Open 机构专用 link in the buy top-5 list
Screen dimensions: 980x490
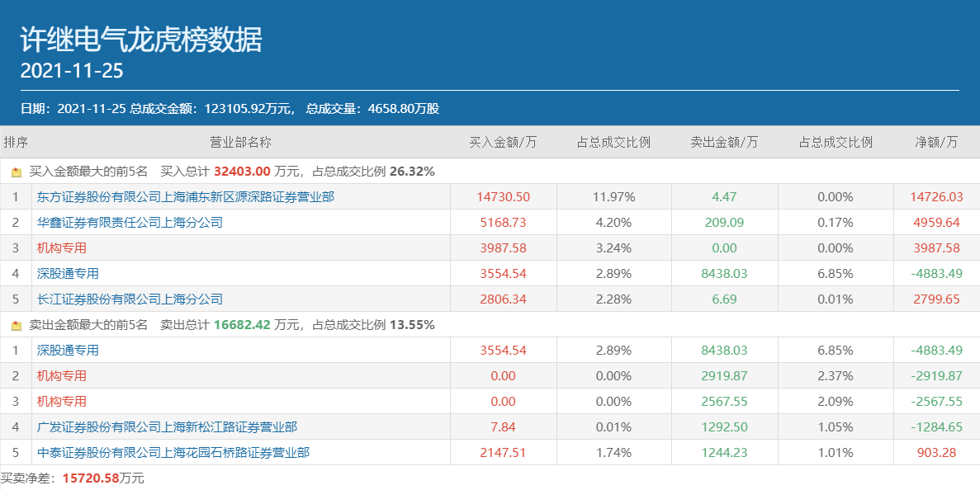point(62,247)
